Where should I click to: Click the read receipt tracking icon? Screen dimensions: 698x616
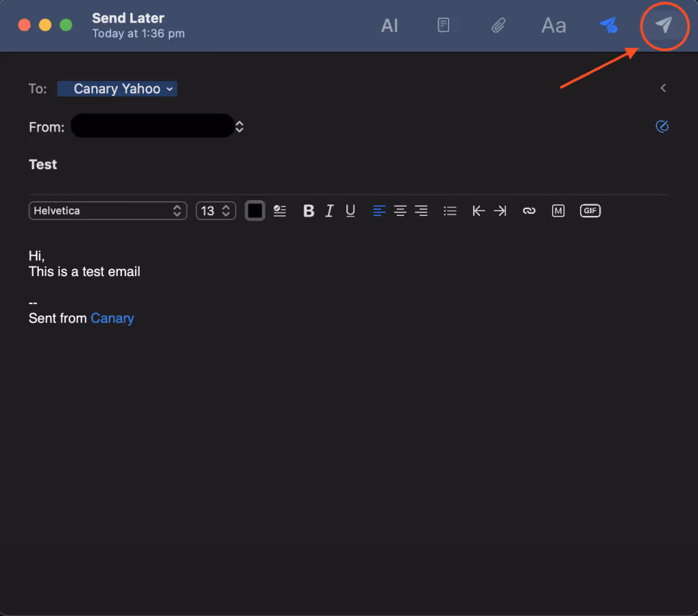pos(663,127)
